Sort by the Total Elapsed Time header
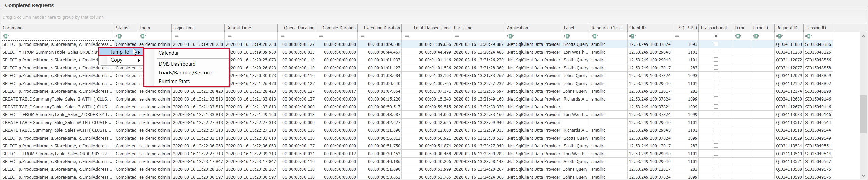Image resolution: width=868 pixels, height=180 pixels. (427, 28)
